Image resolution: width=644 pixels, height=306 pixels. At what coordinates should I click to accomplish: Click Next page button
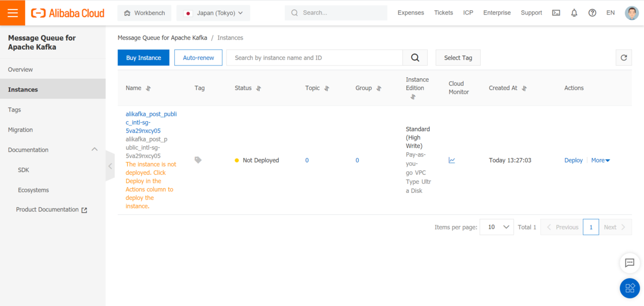pyautogui.click(x=615, y=227)
